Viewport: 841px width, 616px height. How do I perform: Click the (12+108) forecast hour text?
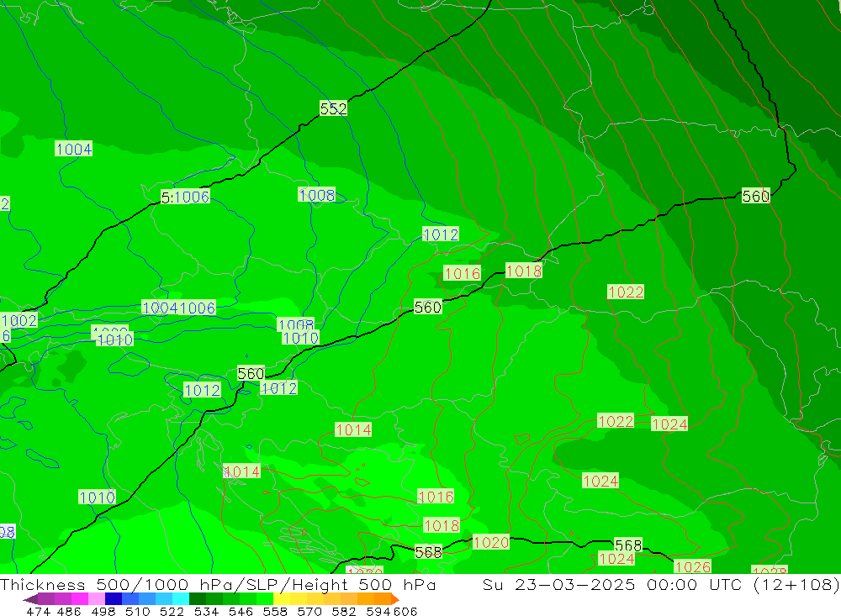796,584
